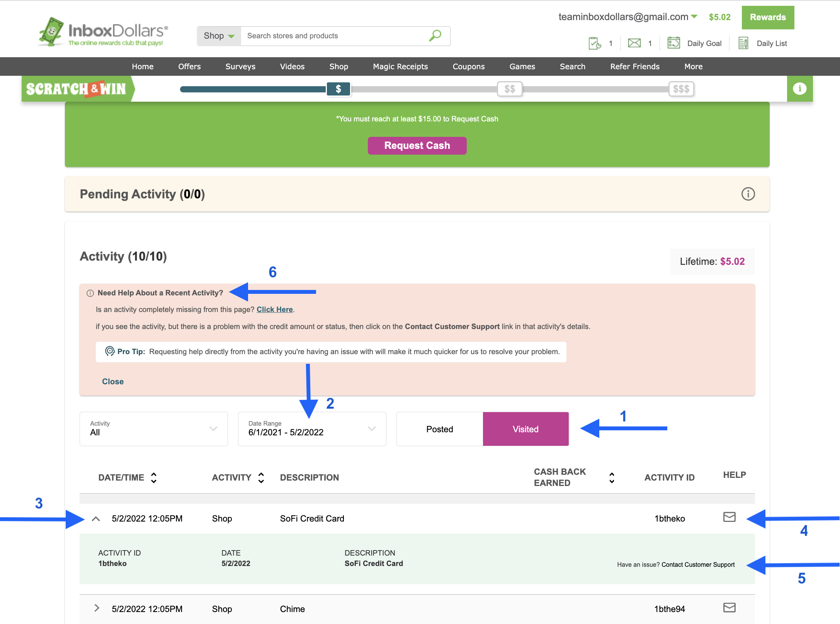Click the $5.02 header balance

(719, 17)
